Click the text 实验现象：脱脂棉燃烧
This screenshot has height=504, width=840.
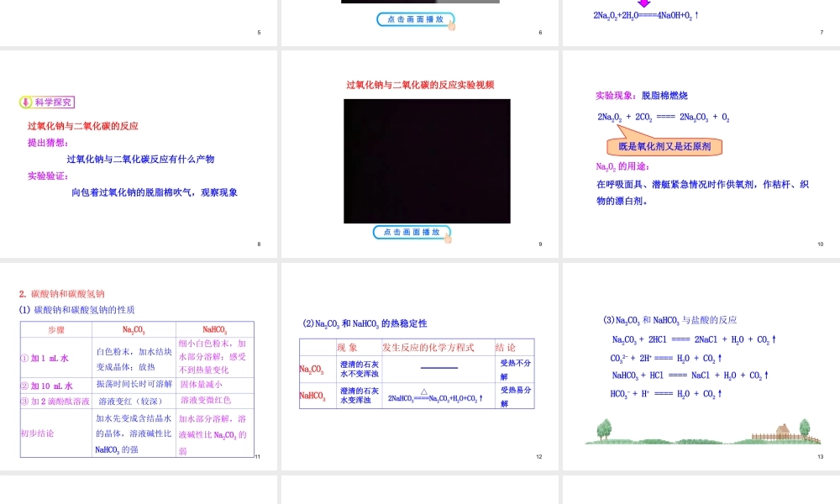click(x=642, y=95)
